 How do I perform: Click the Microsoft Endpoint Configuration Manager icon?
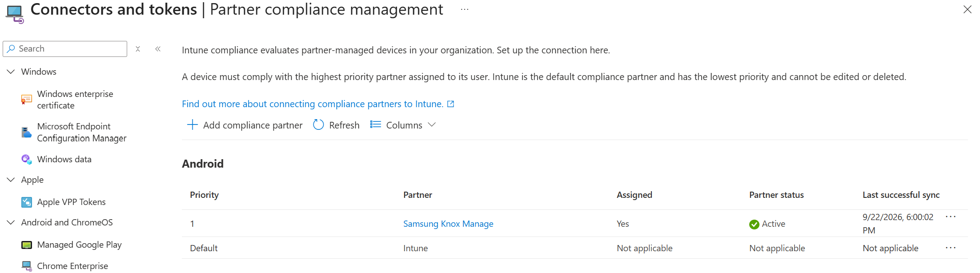coord(27,132)
